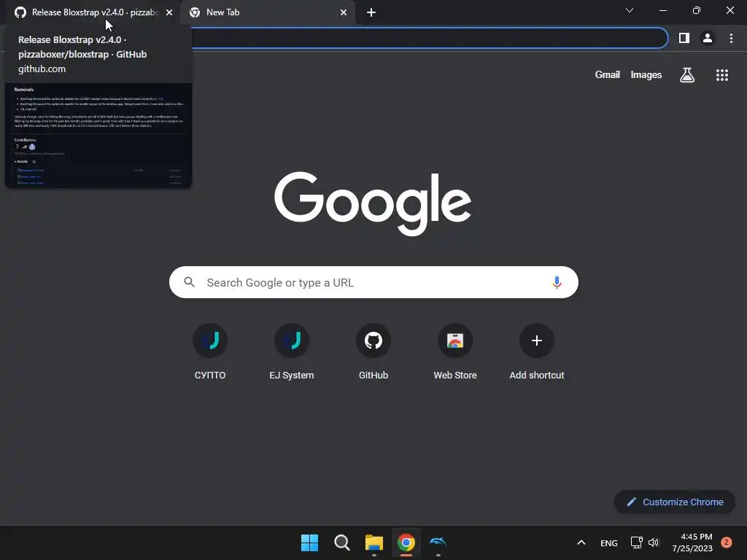Viewport: 747px width, 560px height.
Task: Open the Windows Start menu
Action: [309, 542]
